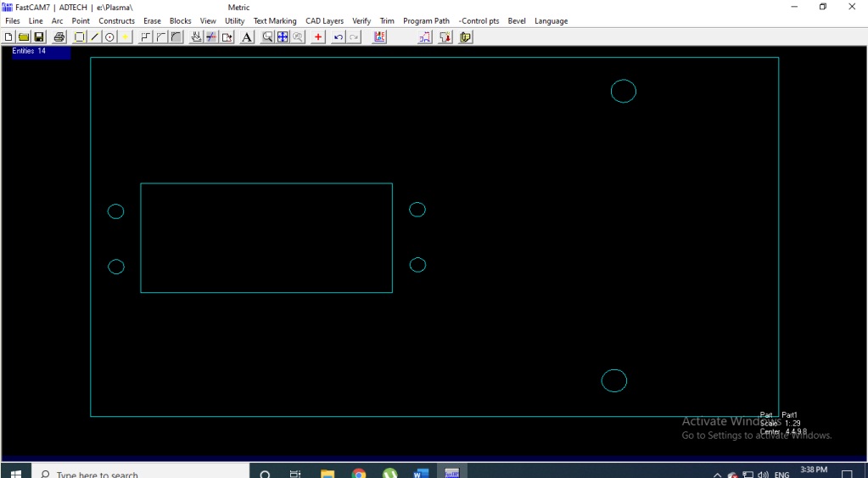Open the Arc menu
Viewport: 868px width, 478px height.
click(57, 21)
